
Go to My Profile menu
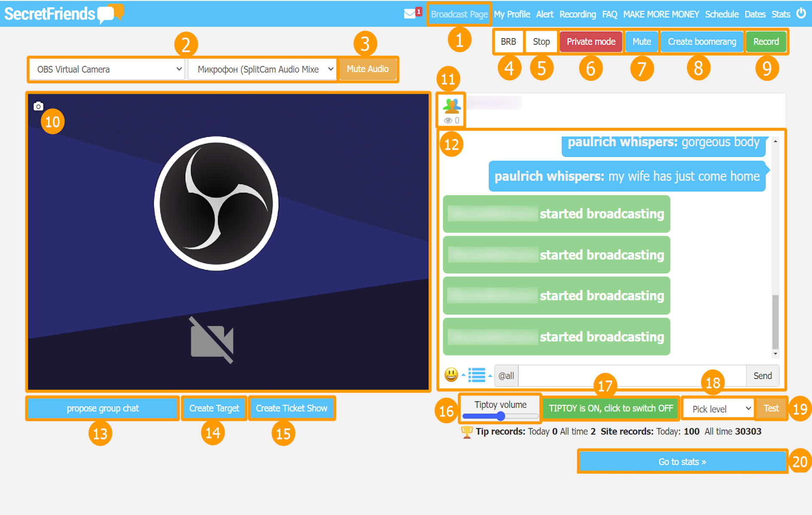(512, 14)
